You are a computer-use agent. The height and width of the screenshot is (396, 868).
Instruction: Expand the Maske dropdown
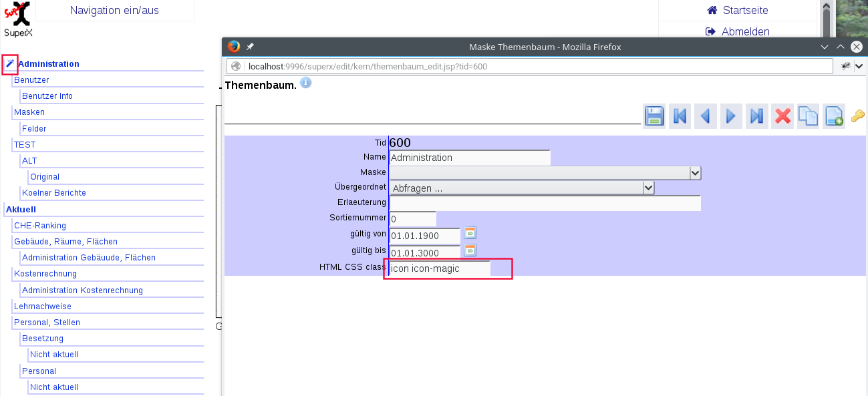tap(695, 173)
